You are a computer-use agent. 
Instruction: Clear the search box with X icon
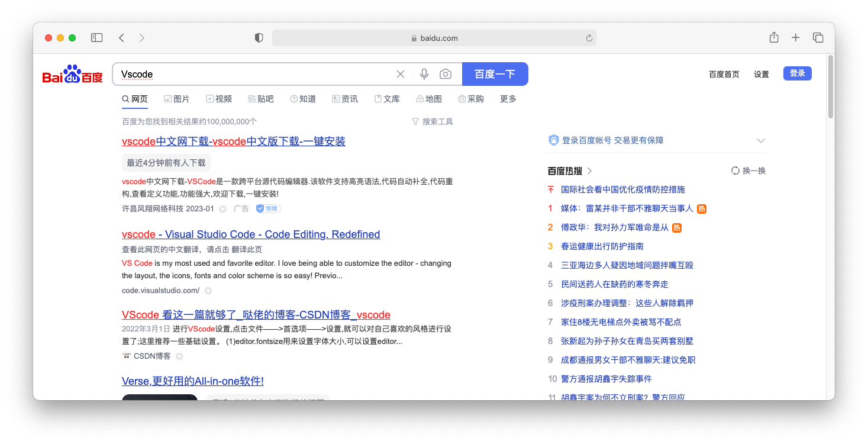401,74
